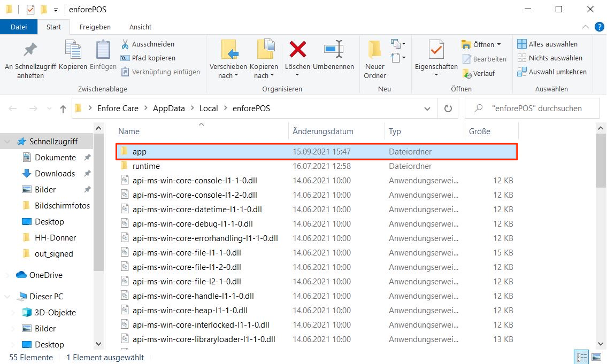Pin folder to Schnellzugriff (An Schnellzugriff anheften)
Viewport: 607px width, 364px height.
(30, 60)
